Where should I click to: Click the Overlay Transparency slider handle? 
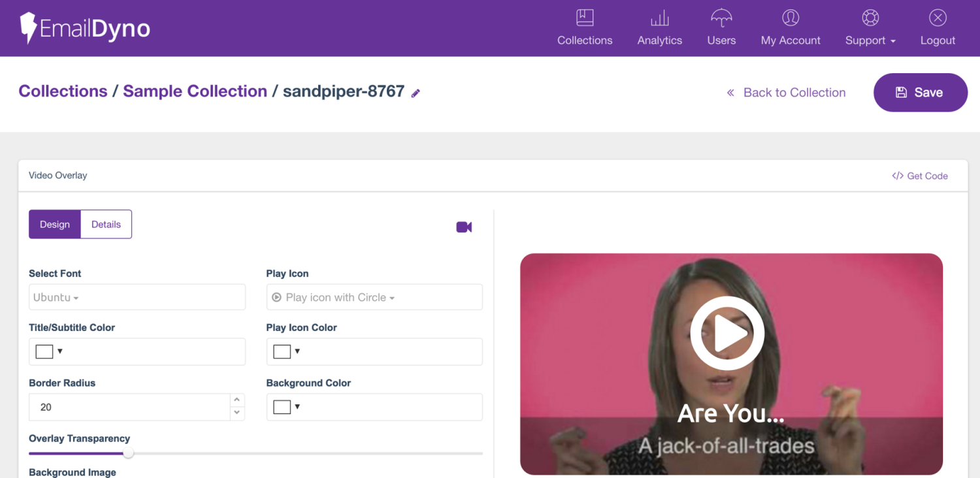coord(129,453)
